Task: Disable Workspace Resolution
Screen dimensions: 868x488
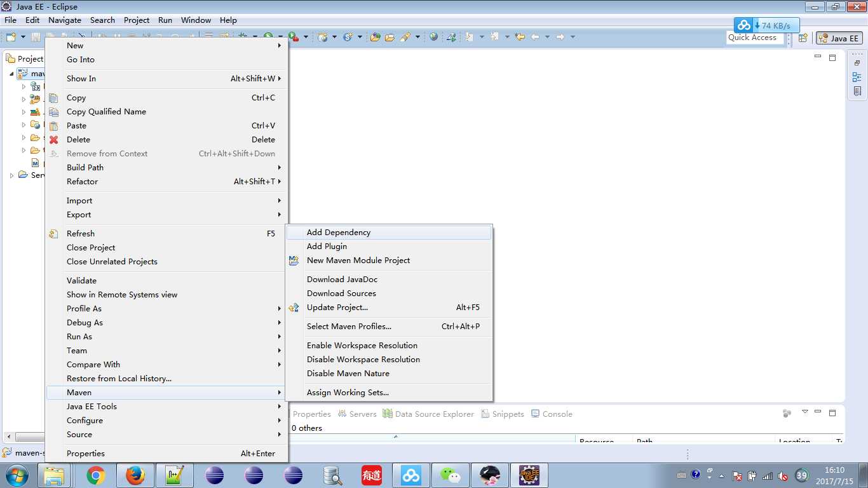Action: tap(389, 360)
